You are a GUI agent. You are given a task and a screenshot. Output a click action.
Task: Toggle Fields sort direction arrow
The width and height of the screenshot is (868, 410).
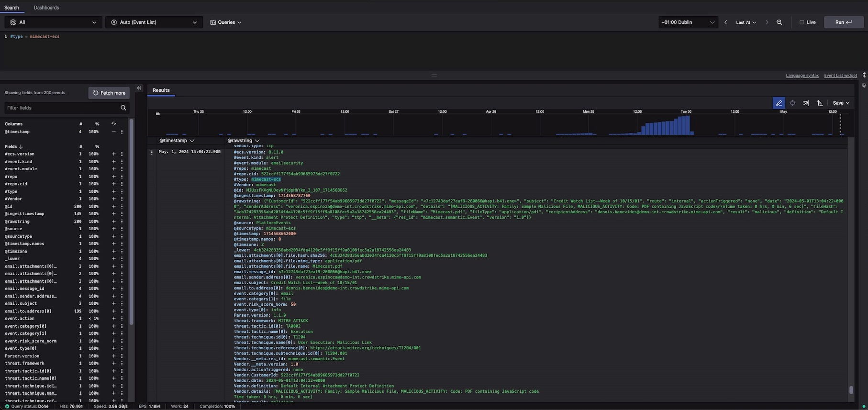pos(21,146)
